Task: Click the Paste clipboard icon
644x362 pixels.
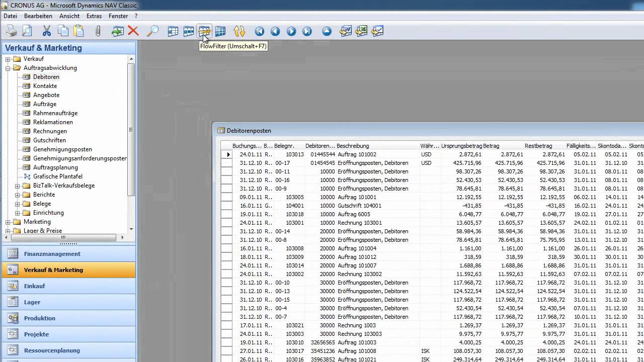Action: click(78, 31)
